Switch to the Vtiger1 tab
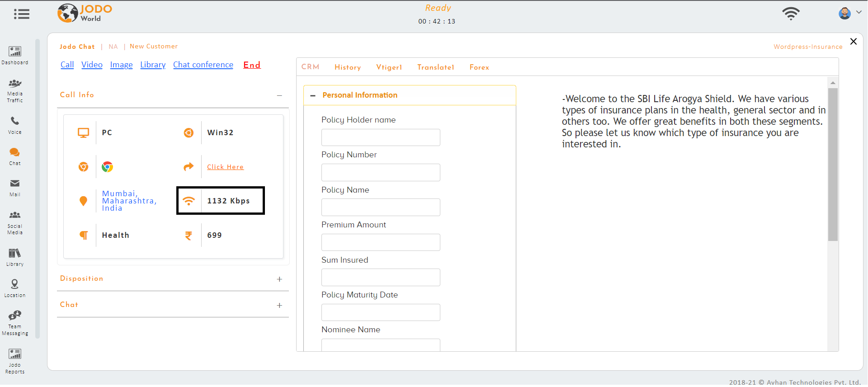Image resolution: width=868 pixels, height=387 pixels. coord(389,67)
